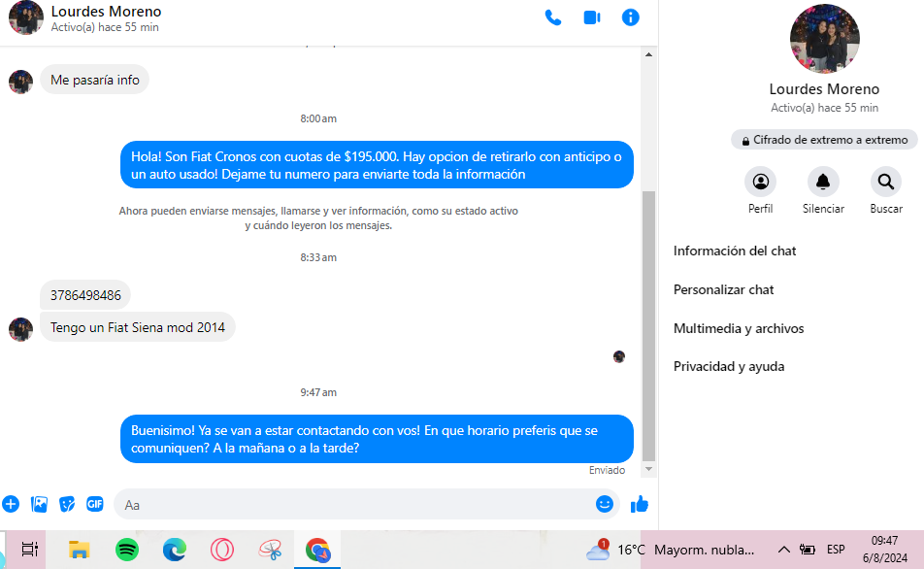924x569 pixels.
Task: Select the 'Tengo un Fiat Siena mod 2014' message
Action: (x=138, y=327)
